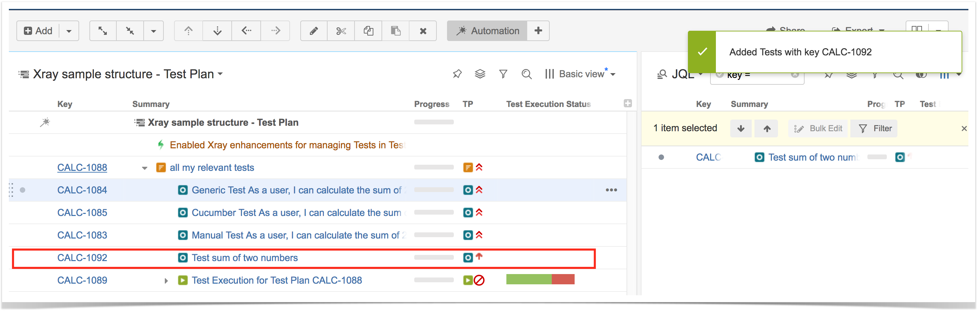Expand the CALC-1089 Test Execution row
Screen dimensions: 980x312
coord(166,281)
